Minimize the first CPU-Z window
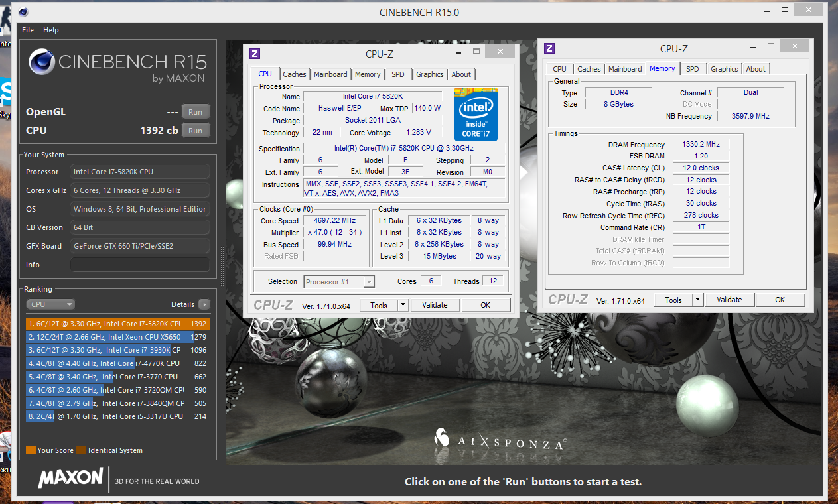This screenshot has width=838, height=504. point(458,52)
